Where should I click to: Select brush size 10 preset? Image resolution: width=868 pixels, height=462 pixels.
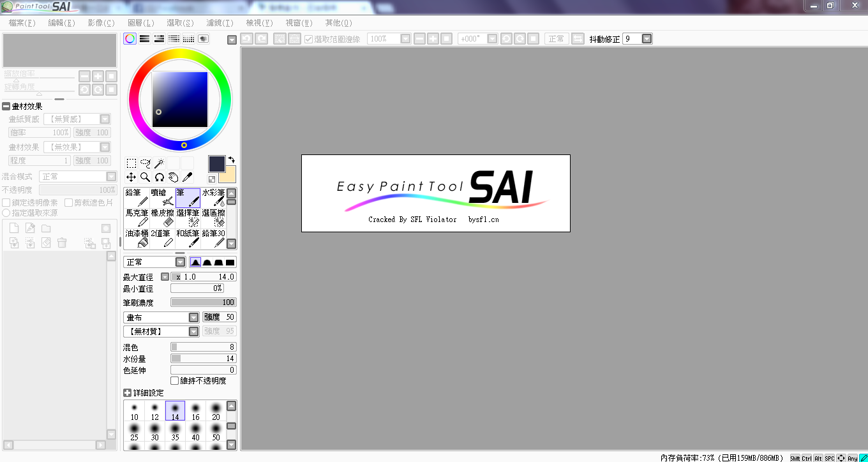tap(134, 411)
